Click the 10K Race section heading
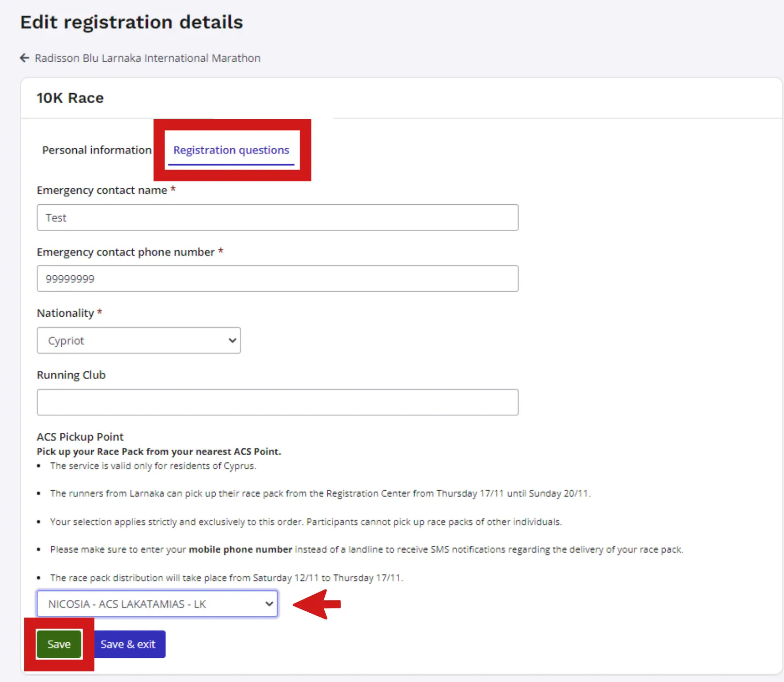Viewport: 784px width, 682px height. pyautogui.click(x=70, y=98)
